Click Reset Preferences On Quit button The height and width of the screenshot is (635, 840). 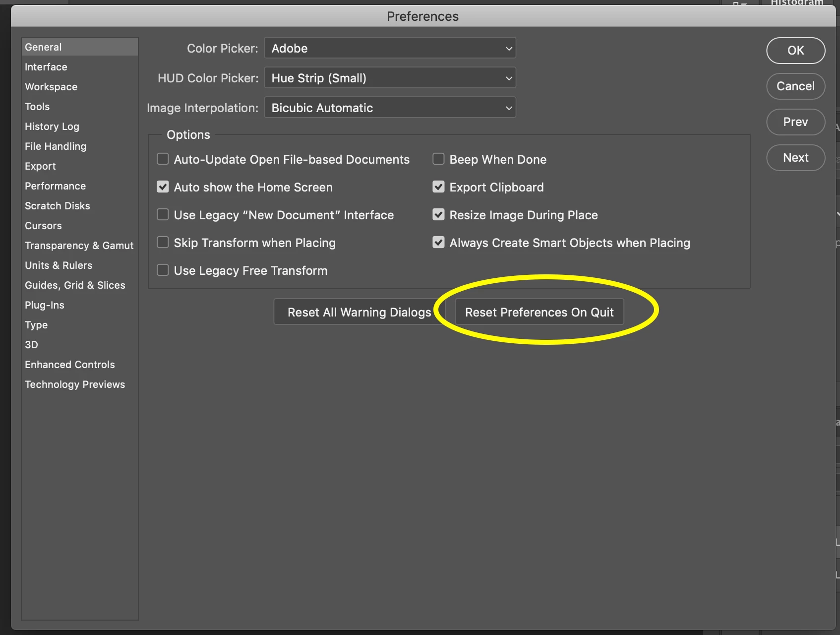click(540, 312)
